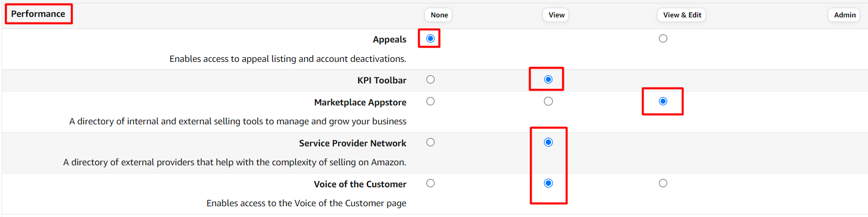This screenshot has width=868, height=217.
Task: Set Appeals to View & Edit
Action: click(x=663, y=38)
